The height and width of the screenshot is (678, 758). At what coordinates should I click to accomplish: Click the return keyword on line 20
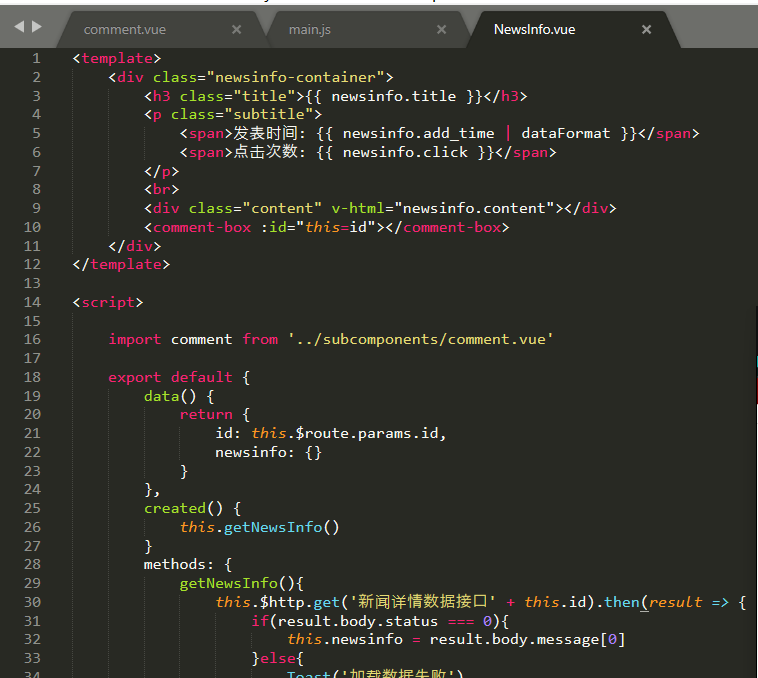pyautogui.click(x=206, y=415)
